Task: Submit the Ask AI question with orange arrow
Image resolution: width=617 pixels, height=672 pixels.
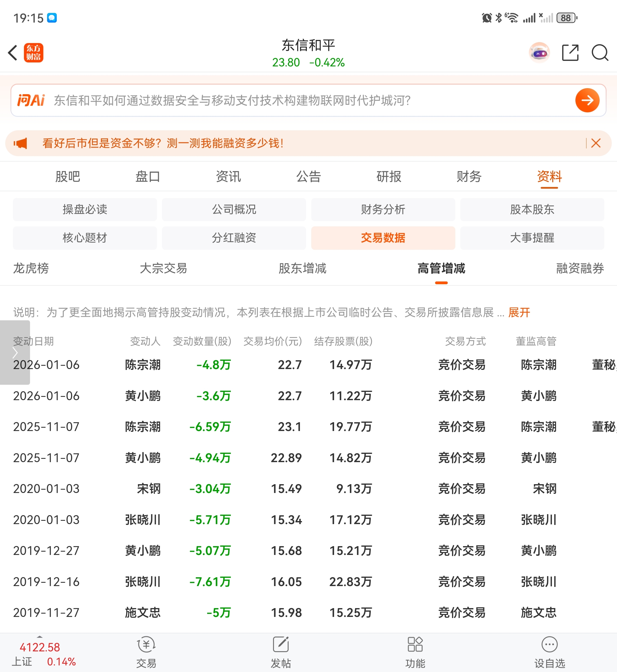Action: [587, 100]
